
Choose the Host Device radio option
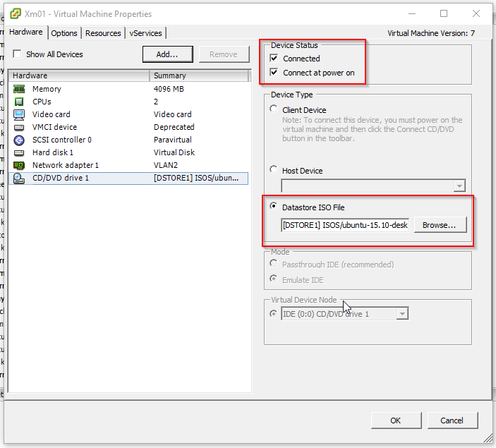[x=274, y=169]
